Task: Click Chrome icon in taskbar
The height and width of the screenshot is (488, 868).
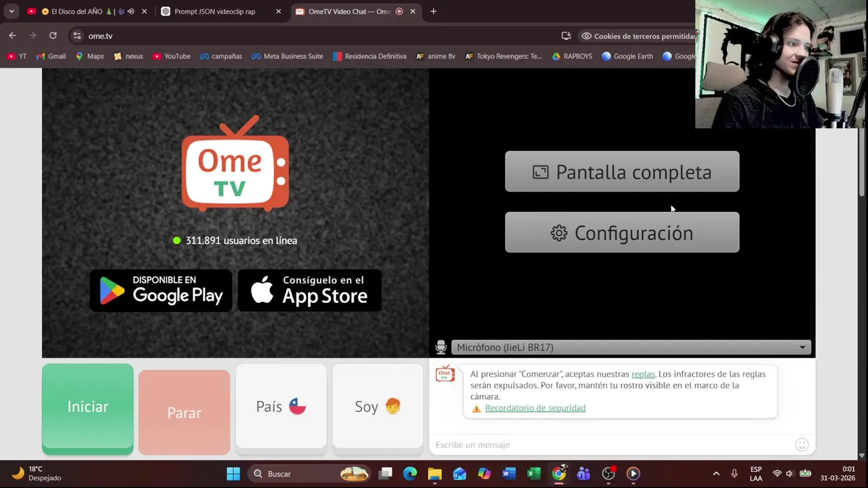Action: pos(559,474)
